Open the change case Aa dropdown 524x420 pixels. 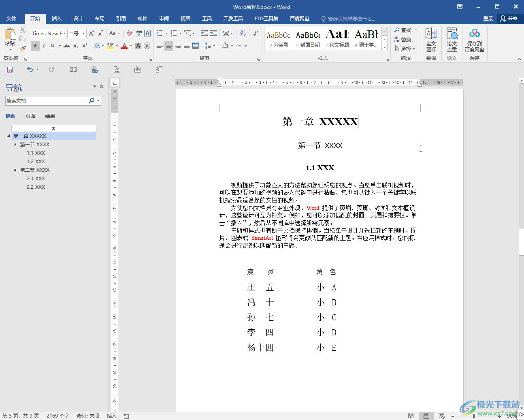tap(115, 33)
